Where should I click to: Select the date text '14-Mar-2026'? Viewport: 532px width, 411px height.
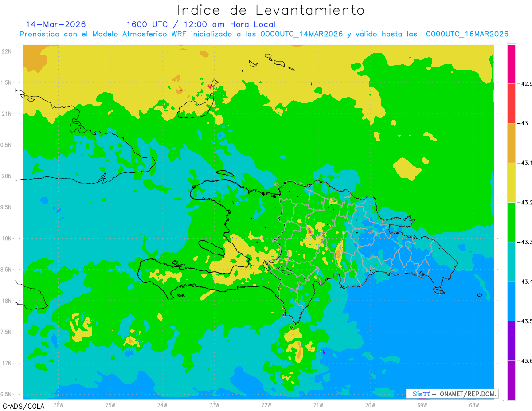(x=56, y=24)
